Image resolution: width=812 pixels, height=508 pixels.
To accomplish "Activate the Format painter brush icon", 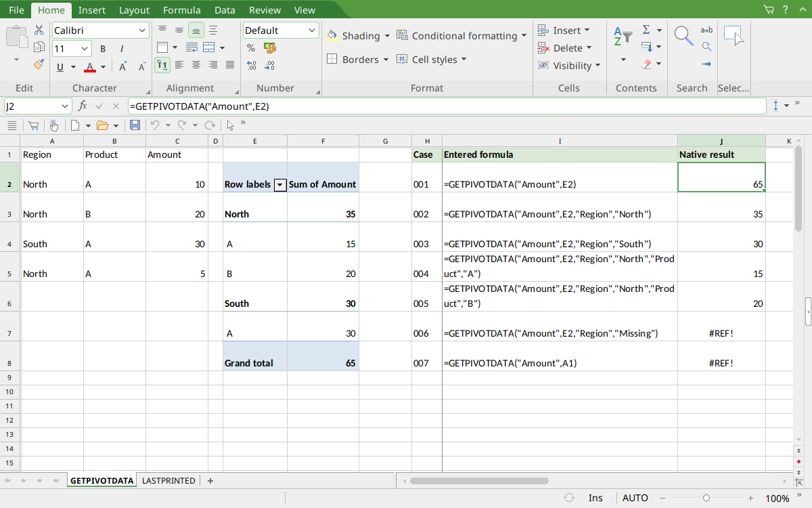I will coord(39,64).
